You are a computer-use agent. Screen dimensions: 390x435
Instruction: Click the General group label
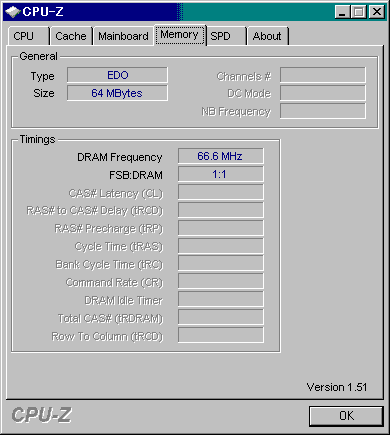point(38,56)
